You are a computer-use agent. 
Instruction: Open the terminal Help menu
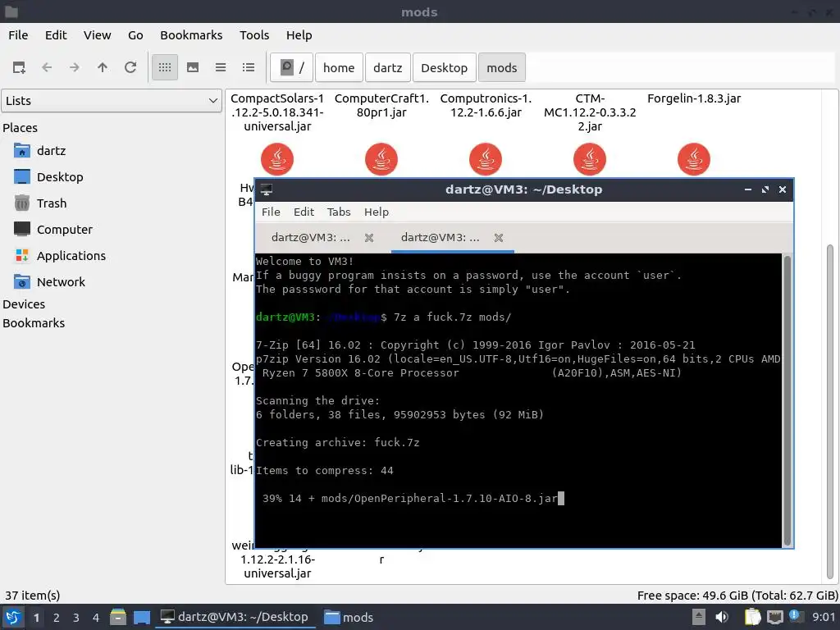(377, 212)
